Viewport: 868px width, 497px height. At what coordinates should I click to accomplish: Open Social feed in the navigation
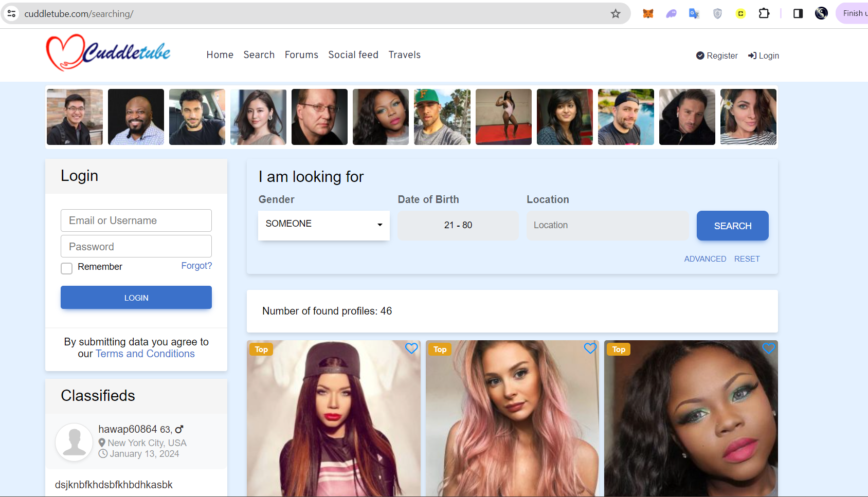click(353, 54)
